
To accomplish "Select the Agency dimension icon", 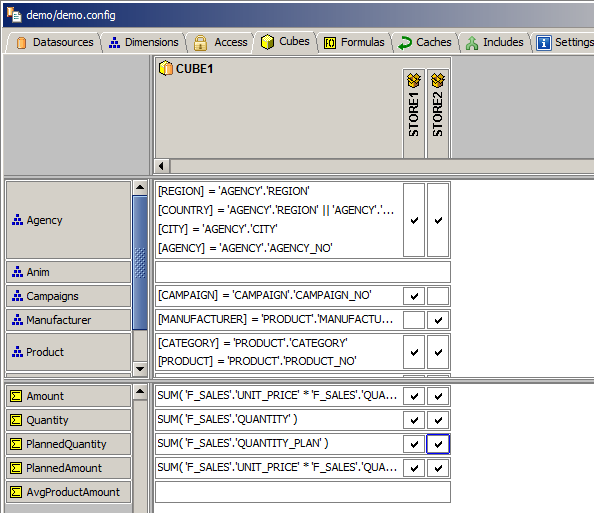I will pyautogui.click(x=17, y=220).
